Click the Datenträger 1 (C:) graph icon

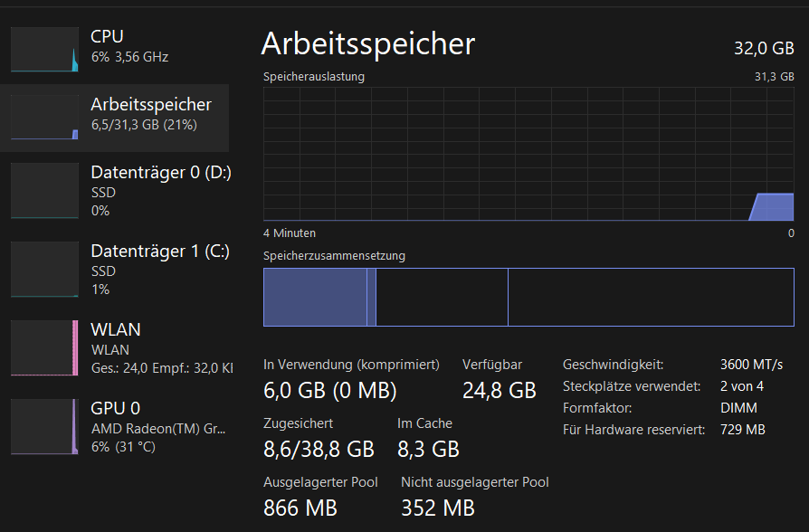click(43, 269)
